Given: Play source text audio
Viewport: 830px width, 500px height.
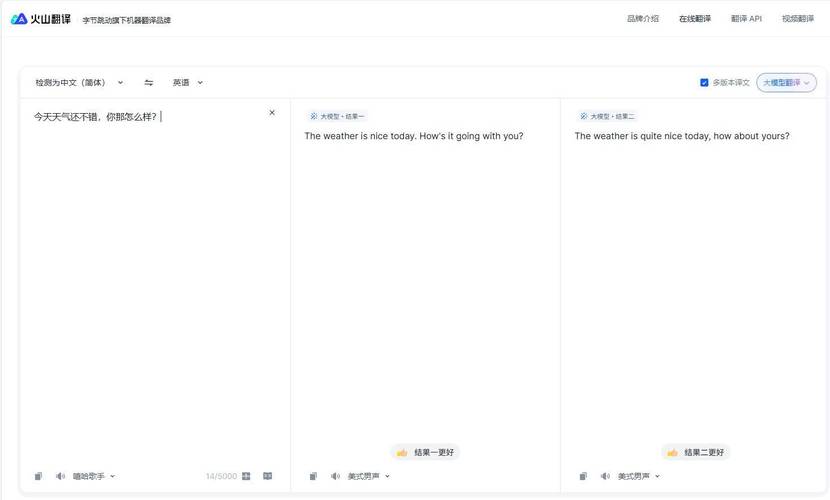Looking at the screenshot, I should tap(60, 476).
